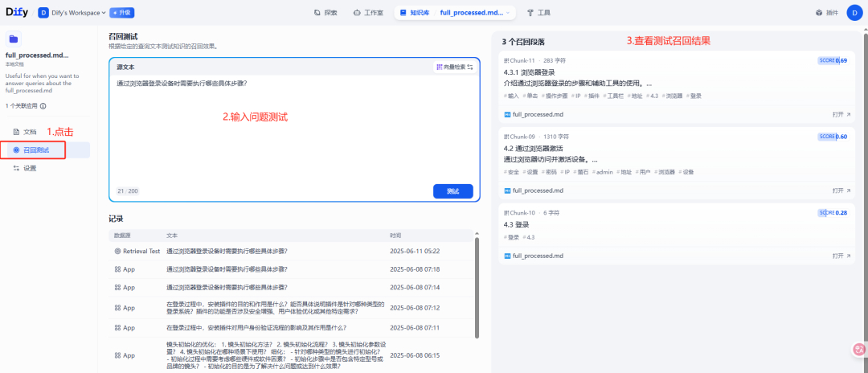Click the 工具 hammer icon
Screen dimensions: 868x373
tap(530, 13)
